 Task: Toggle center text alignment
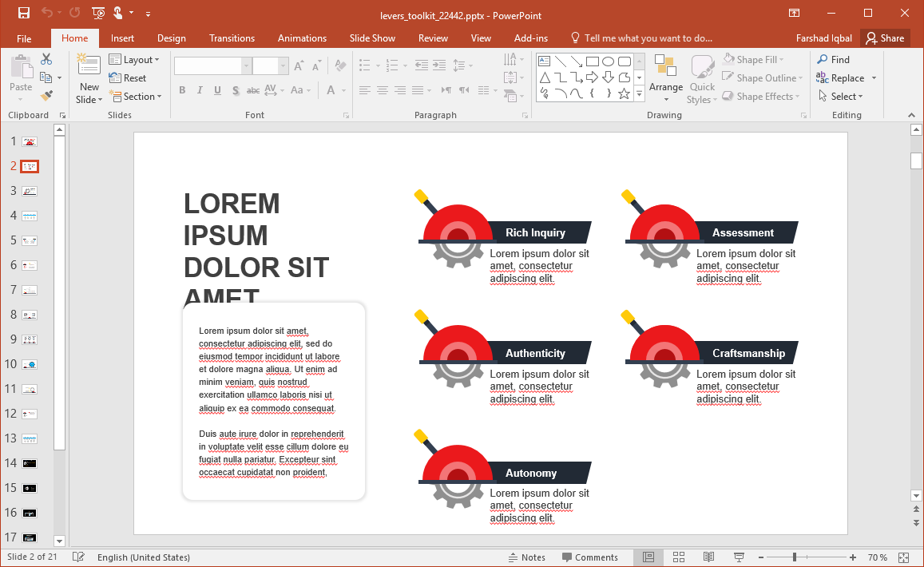pyautogui.click(x=383, y=90)
